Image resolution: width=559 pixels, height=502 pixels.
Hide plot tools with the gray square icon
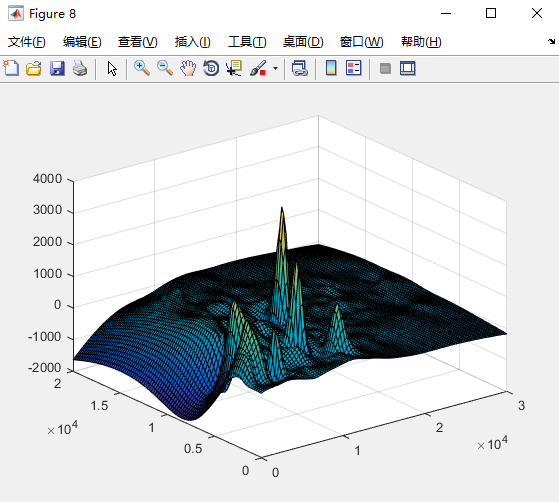click(x=385, y=68)
